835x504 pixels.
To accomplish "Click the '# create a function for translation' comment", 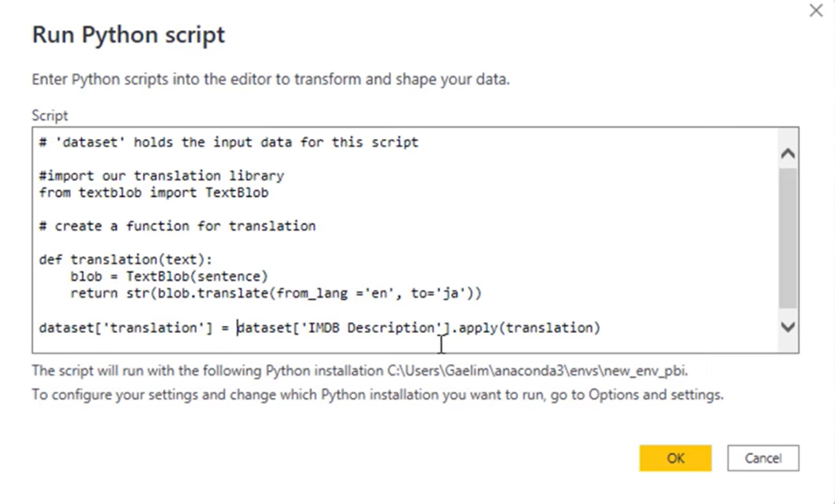I will [x=177, y=226].
